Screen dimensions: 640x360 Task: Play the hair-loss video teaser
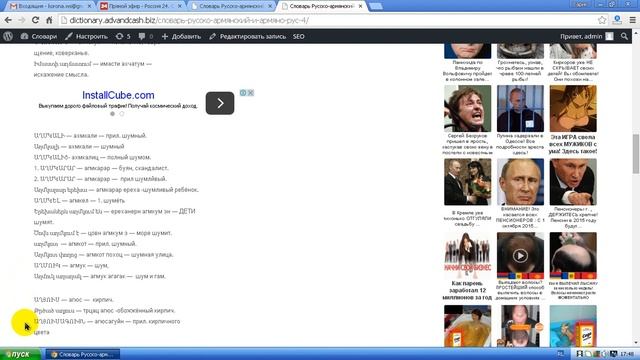point(520,256)
